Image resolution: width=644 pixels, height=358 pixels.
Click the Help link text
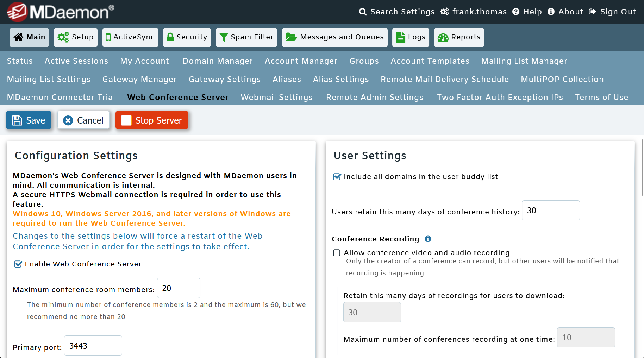(x=532, y=12)
